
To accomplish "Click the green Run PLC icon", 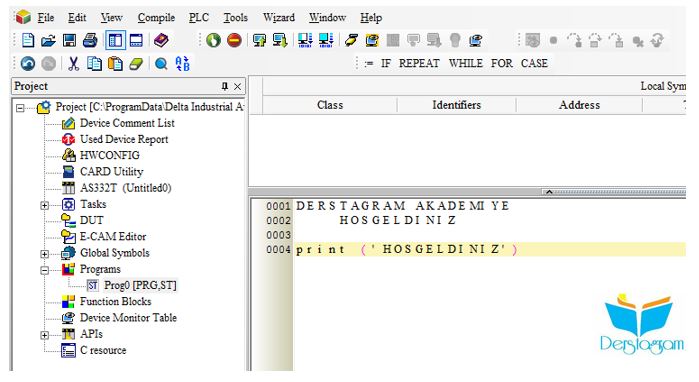I will pos(213,41).
